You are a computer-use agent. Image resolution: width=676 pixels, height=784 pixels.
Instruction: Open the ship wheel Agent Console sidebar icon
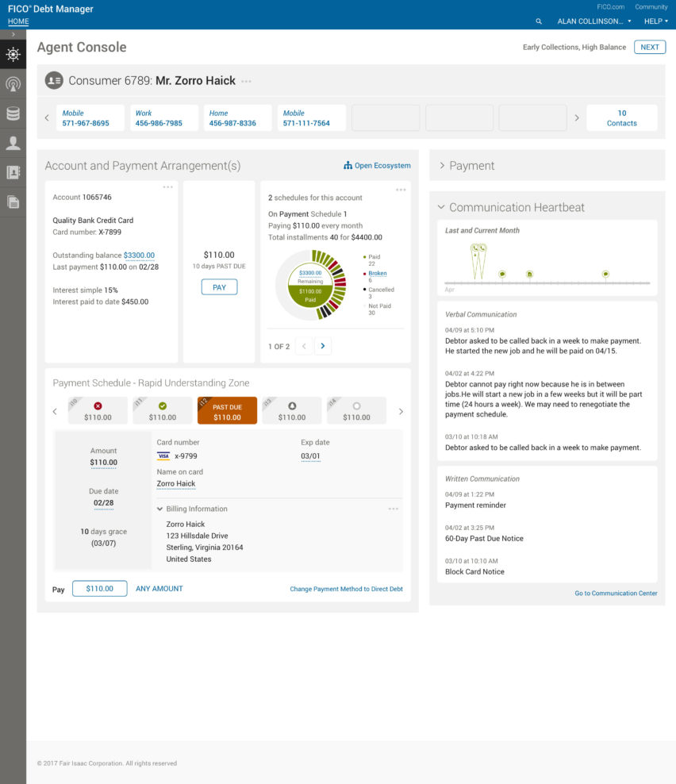(x=13, y=55)
